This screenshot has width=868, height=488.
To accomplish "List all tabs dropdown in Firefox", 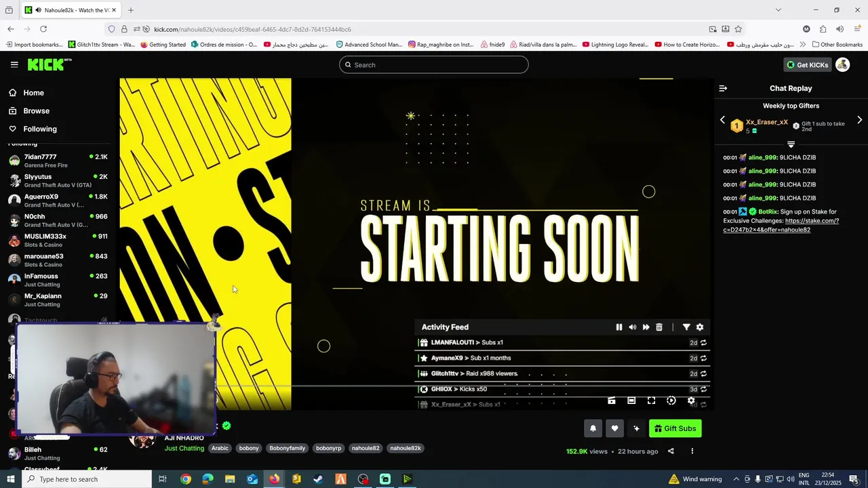I will pyautogui.click(x=778, y=10).
